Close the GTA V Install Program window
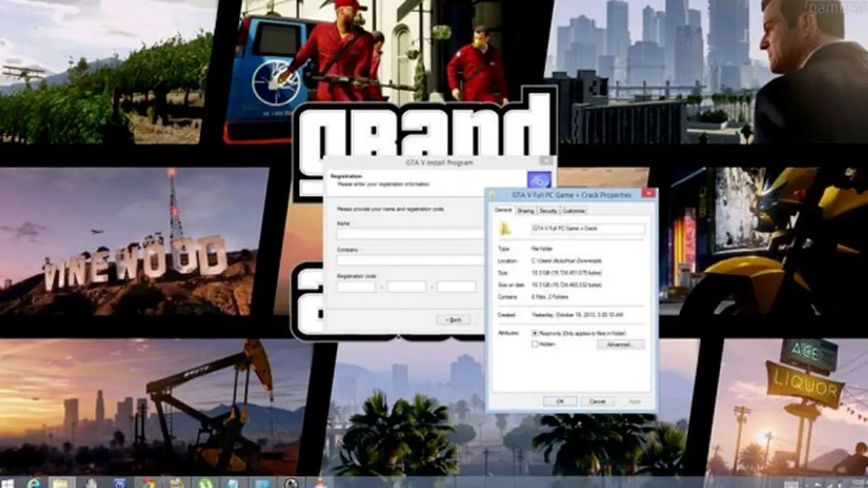The width and height of the screenshot is (868, 488). coord(545,161)
